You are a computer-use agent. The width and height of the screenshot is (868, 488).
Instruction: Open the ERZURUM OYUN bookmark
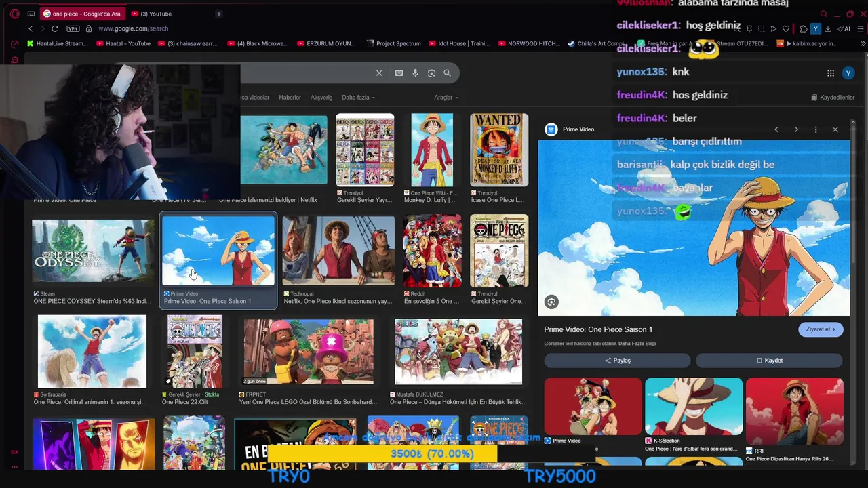pos(325,43)
